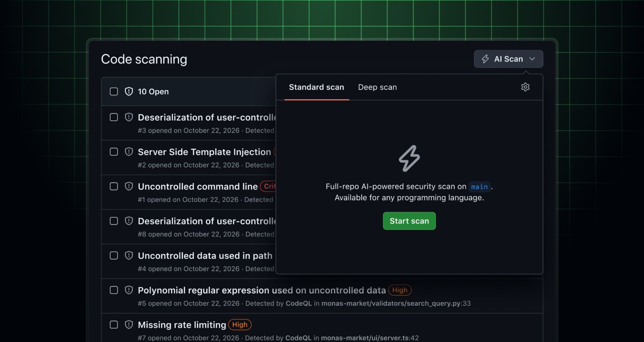
Task: Click the Start scan button
Action: pos(409,221)
